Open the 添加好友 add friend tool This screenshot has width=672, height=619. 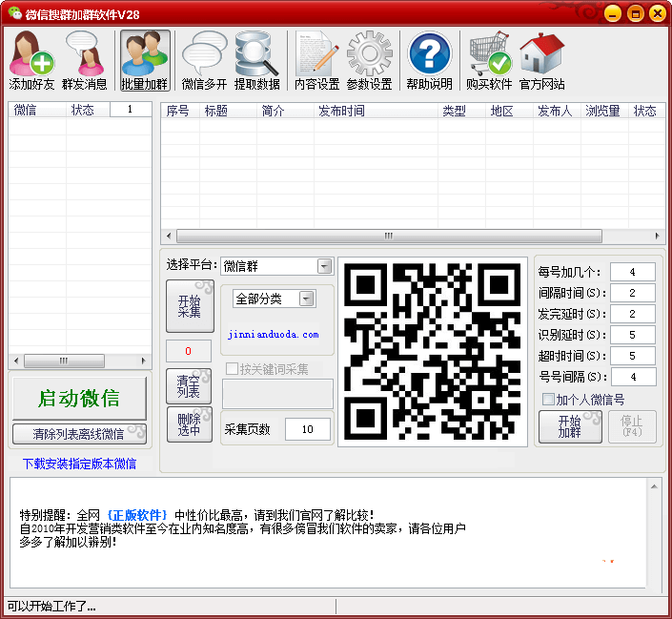point(31,60)
